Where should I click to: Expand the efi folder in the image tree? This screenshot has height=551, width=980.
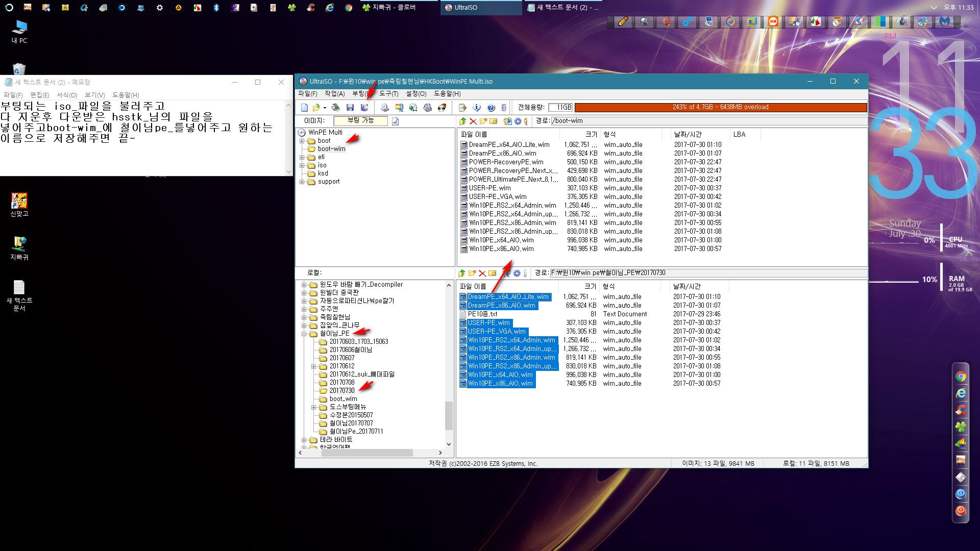(302, 158)
